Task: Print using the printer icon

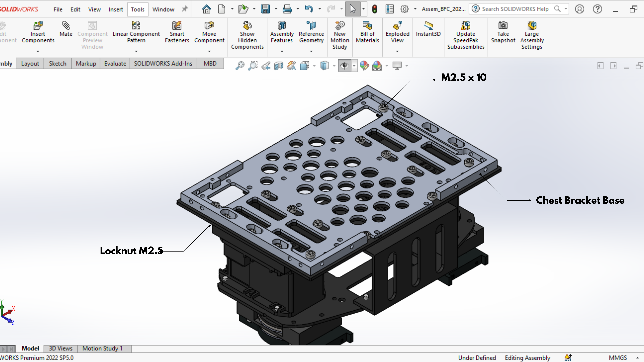Action: (287, 9)
